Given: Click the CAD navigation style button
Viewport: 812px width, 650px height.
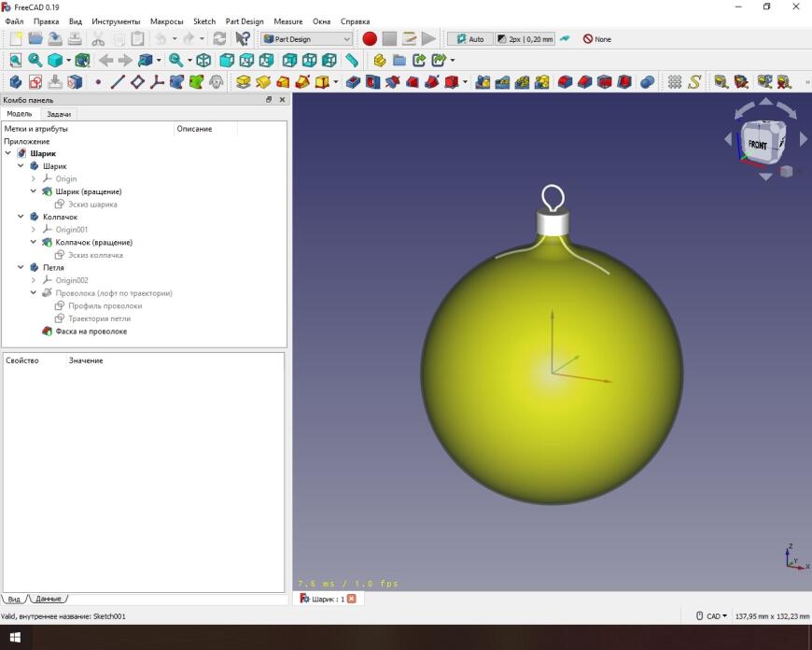Looking at the screenshot, I should (x=713, y=616).
